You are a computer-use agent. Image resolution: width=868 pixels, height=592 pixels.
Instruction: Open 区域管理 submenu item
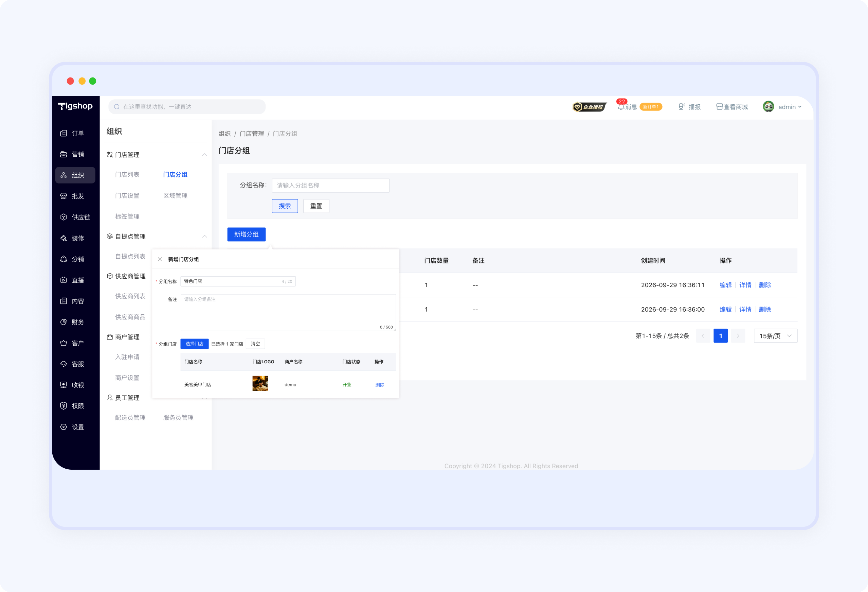pyautogui.click(x=175, y=195)
